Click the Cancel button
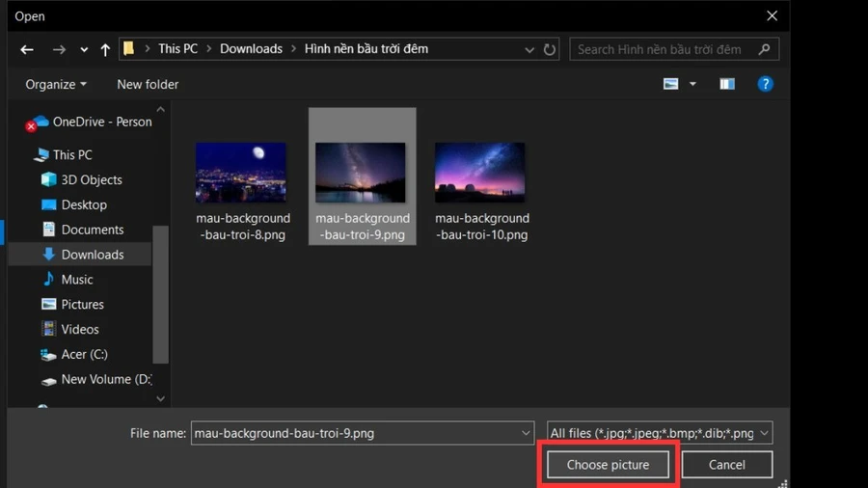Screen dimensions: 868x488 pyautogui.click(x=727, y=465)
